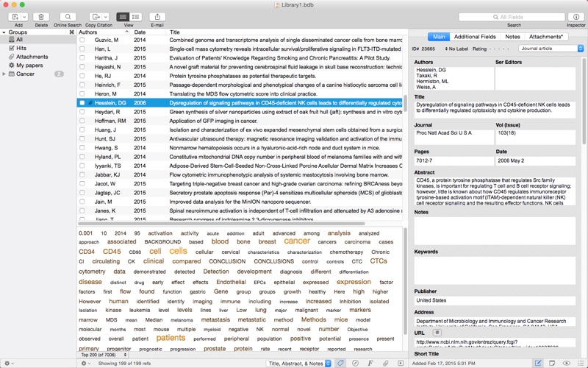The height and width of the screenshot is (368, 588).
Task: Check the box for Hoffman, RM reference
Action: pyautogui.click(x=82, y=121)
